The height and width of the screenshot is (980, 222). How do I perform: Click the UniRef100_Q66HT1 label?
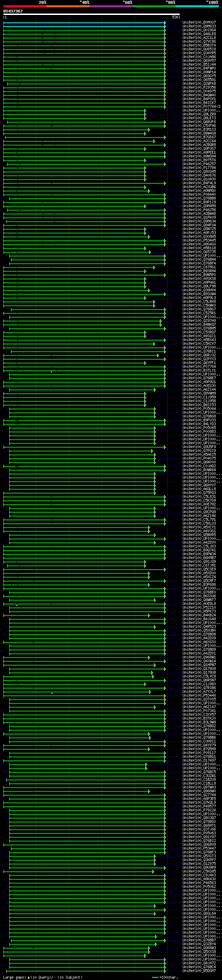(199, 826)
